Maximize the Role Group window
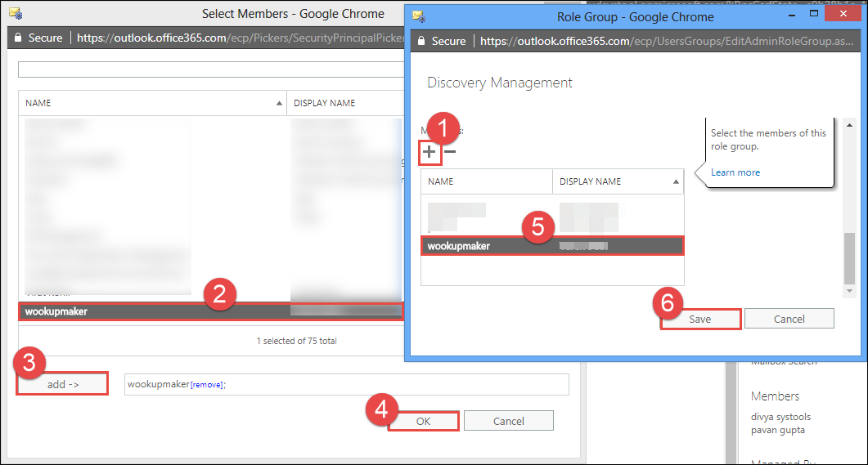Image resolution: width=868 pixels, height=465 pixels. [x=814, y=14]
